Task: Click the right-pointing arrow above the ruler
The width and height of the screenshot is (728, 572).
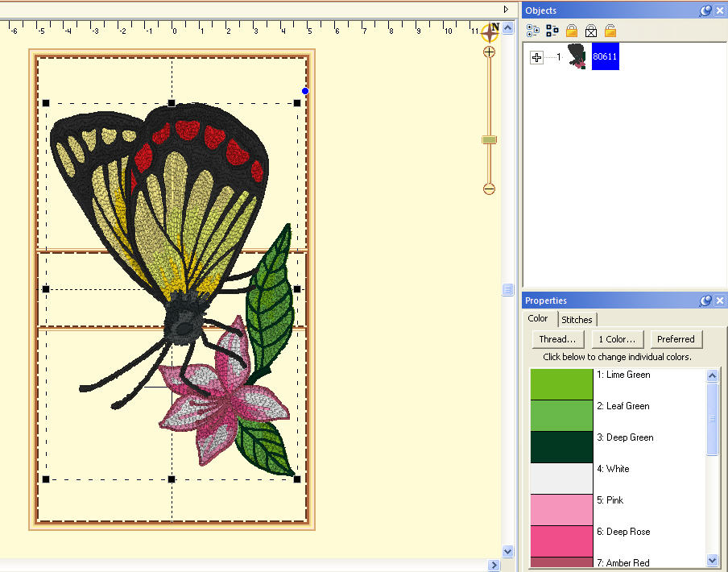Action: click(506, 9)
